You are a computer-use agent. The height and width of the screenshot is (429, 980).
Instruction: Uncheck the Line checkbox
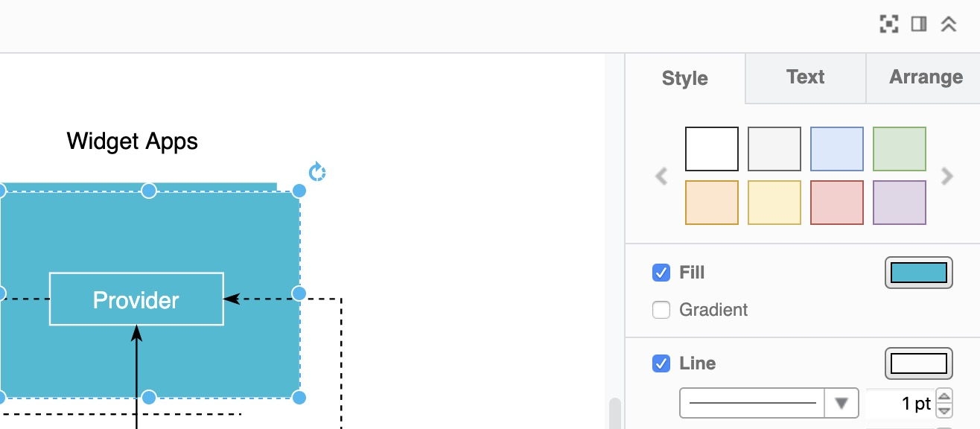click(661, 363)
